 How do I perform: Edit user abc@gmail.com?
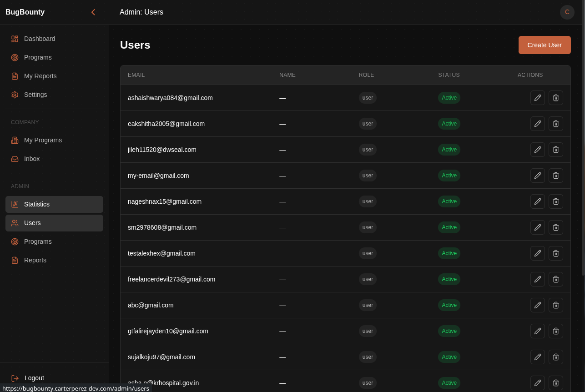coord(538,305)
